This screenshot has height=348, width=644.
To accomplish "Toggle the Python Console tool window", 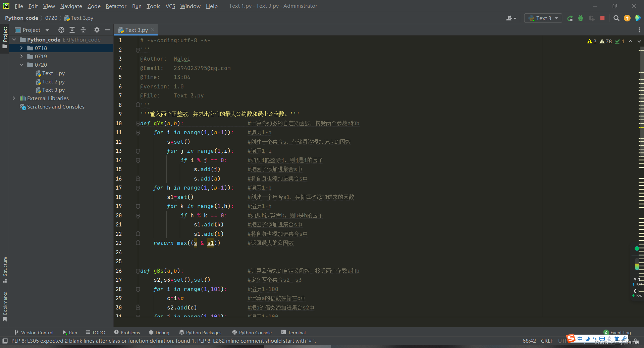I will pyautogui.click(x=252, y=332).
